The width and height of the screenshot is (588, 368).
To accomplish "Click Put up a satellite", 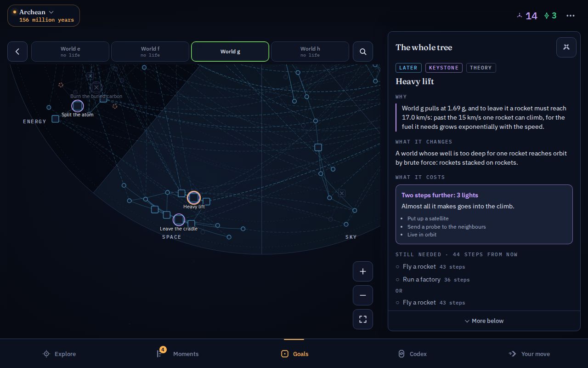I will 428,218.
